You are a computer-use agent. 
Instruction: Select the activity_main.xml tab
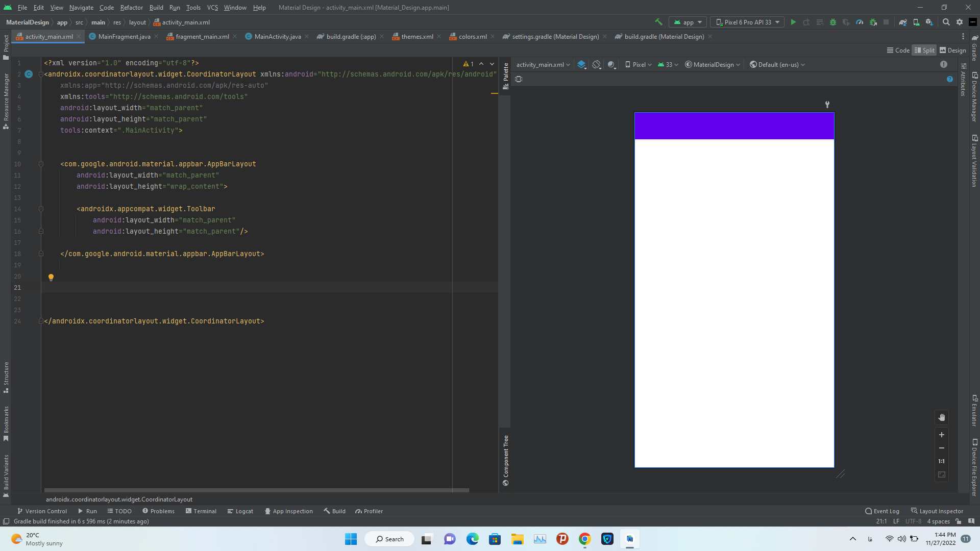tap(48, 36)
